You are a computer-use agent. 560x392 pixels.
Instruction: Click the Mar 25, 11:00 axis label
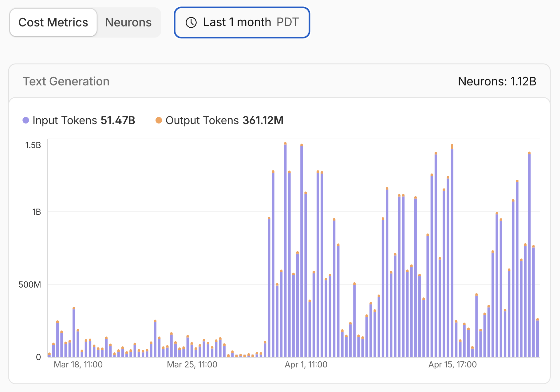pos(192,365)
